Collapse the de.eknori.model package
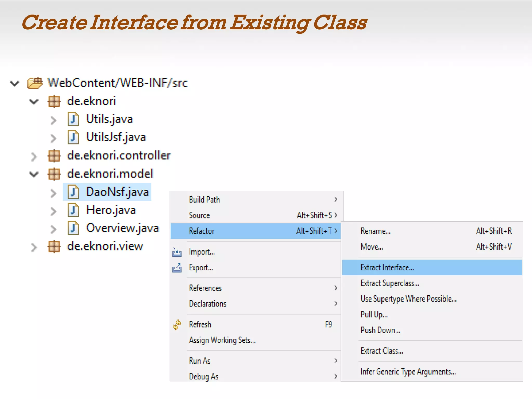The height and width of the screenshot is (399, 532). (34, 174)
